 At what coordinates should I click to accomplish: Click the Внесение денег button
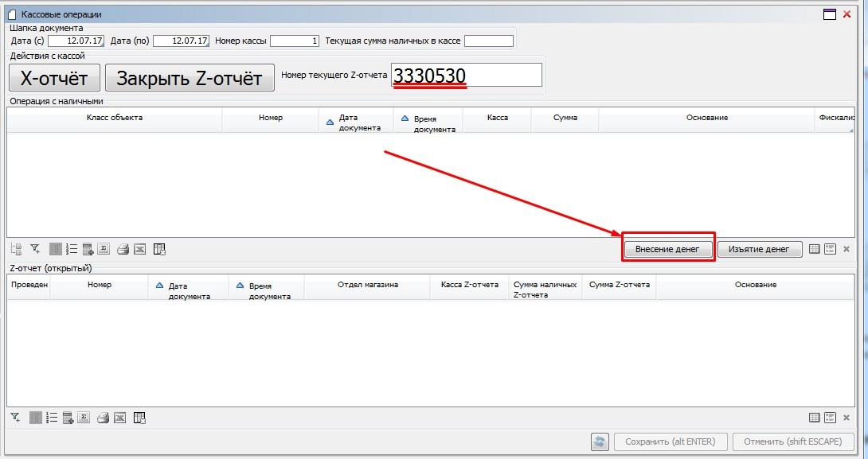tap(667, 249)
